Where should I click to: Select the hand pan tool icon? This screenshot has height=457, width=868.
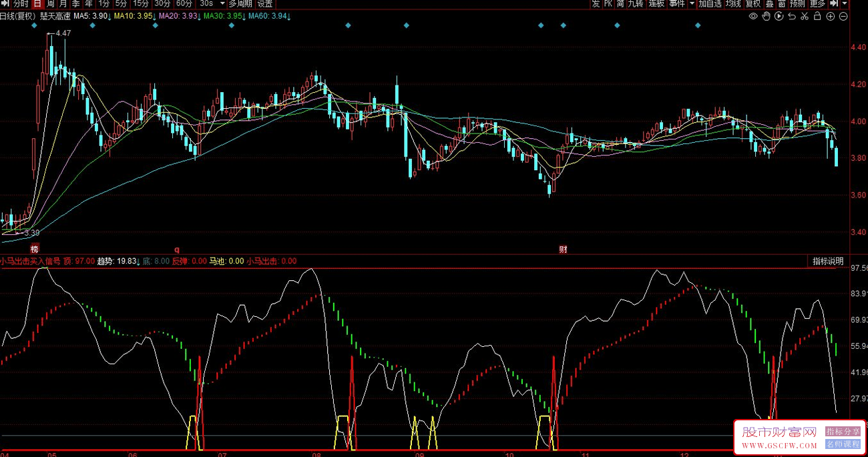click(x=766, y=16)
